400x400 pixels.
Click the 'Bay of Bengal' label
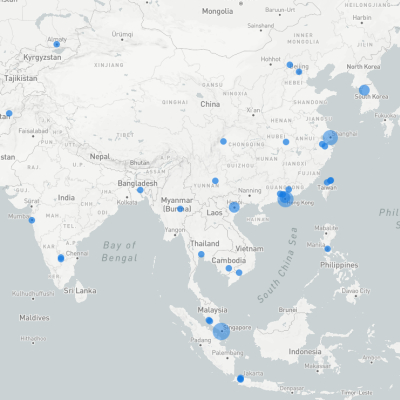(119, 252)
